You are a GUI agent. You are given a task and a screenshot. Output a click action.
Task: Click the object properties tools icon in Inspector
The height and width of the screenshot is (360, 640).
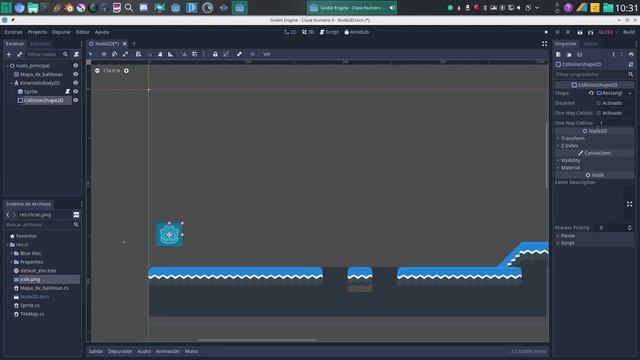tap(631, 64)
